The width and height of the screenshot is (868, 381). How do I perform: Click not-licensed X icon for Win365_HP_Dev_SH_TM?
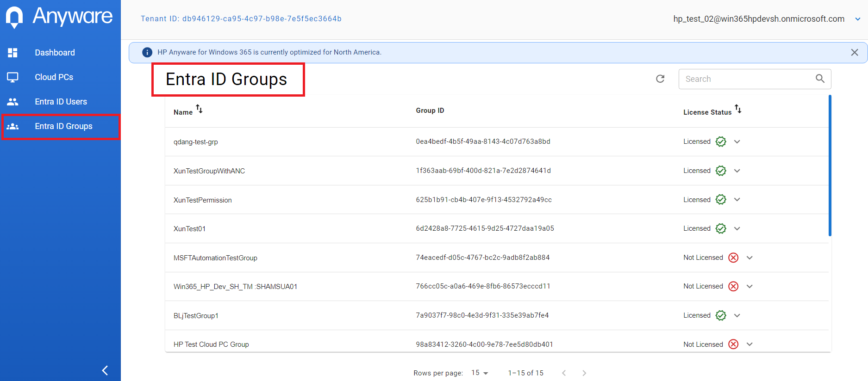point(733,286)
